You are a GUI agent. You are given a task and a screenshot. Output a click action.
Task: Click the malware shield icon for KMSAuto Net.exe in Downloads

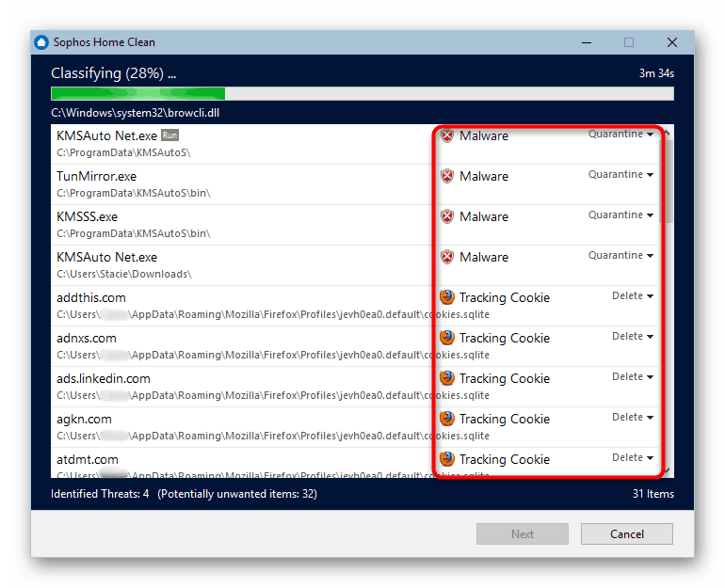[447, 257]
